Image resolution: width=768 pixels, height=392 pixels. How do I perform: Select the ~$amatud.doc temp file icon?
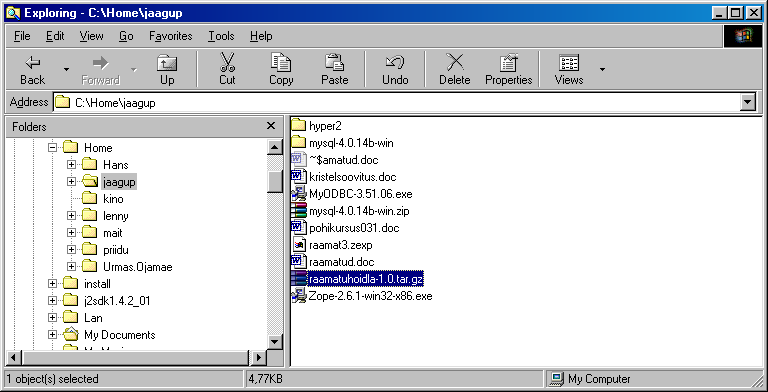point(298,160)
